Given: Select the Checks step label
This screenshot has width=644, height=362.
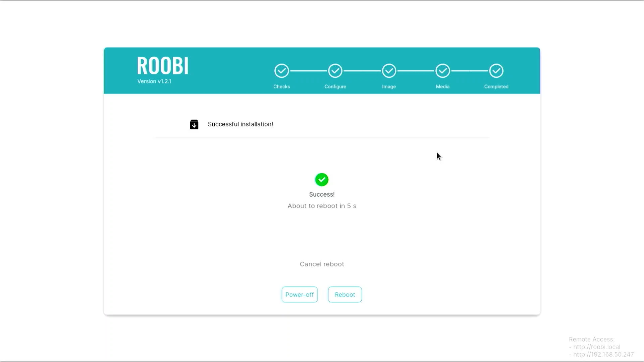Looking at the screenshot, I should [x=281, y=86].
